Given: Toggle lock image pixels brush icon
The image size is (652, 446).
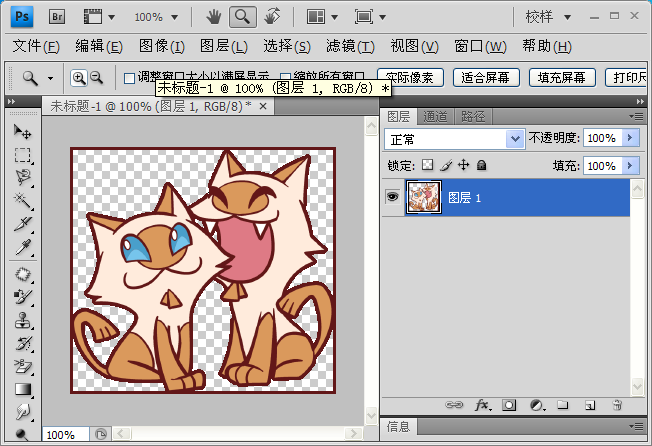Looking at the screenshot, I should click(x=445, y=165).
